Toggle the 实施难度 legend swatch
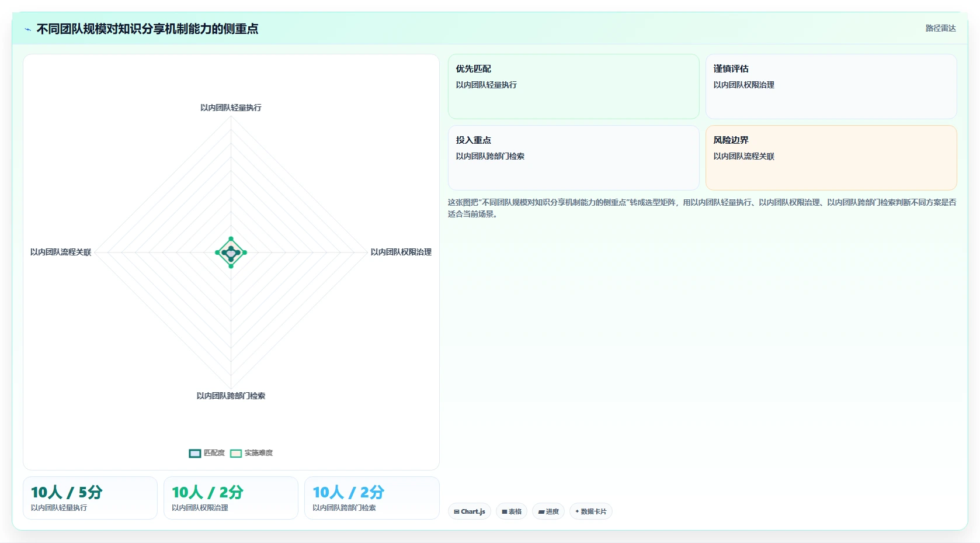The height and width of the screenshot is (543, 980). click(236, 453)
